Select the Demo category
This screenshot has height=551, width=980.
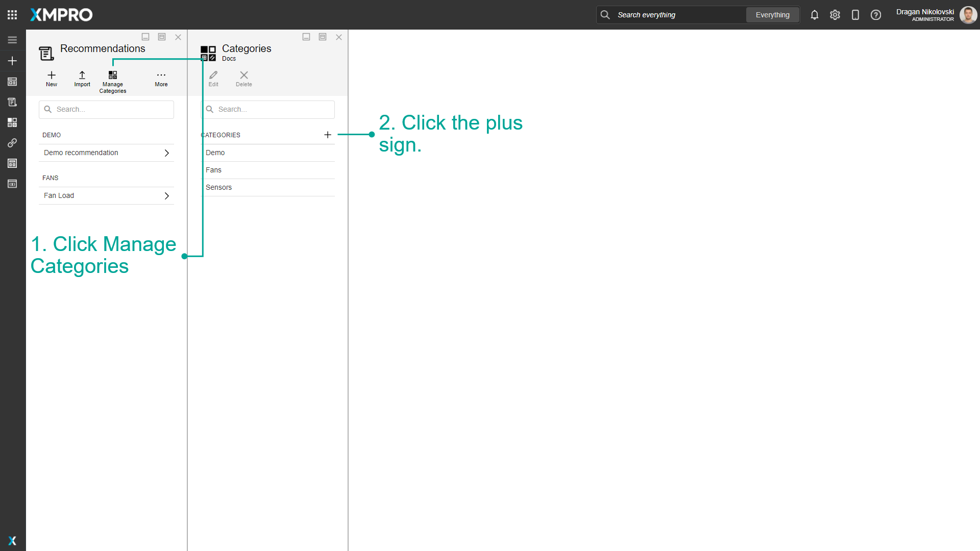pyautogui.click(x=268, y=153)
